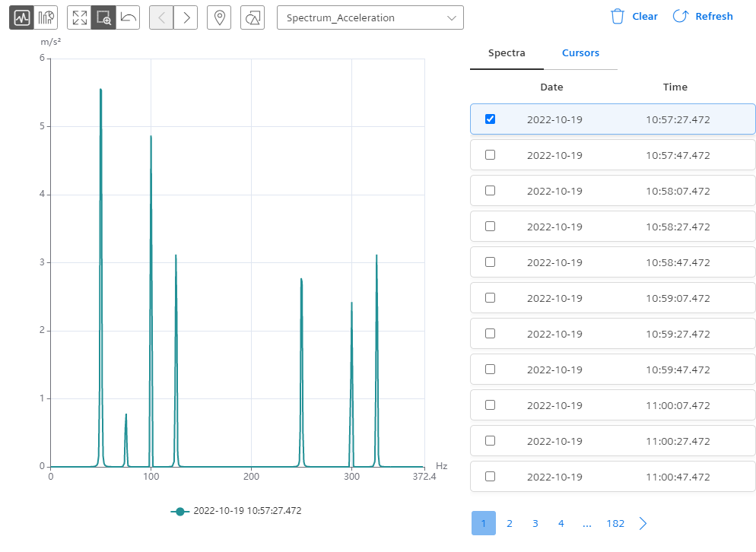The width and height of the screenshot is (756, 552).
Task: Check the 10:58:47.472 spectrum checkbox
Action: coord(490,262)
